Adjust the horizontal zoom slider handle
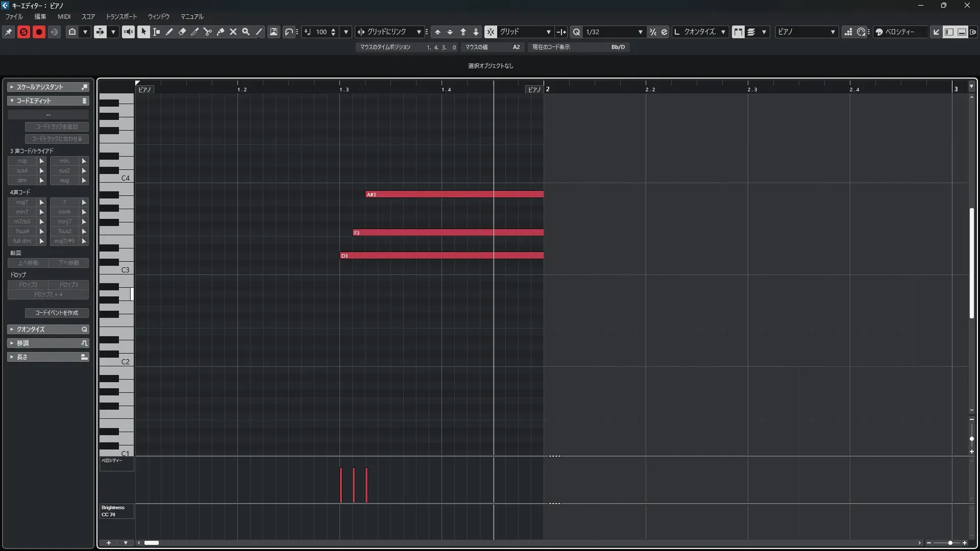Screen dimensions: 980x551 tap(950, 543)
